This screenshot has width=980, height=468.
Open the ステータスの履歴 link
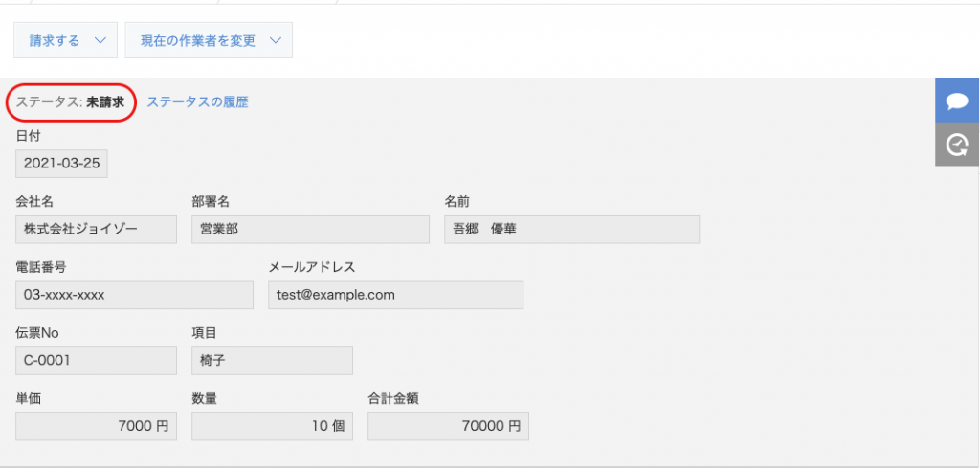click(x=197, y=102)
